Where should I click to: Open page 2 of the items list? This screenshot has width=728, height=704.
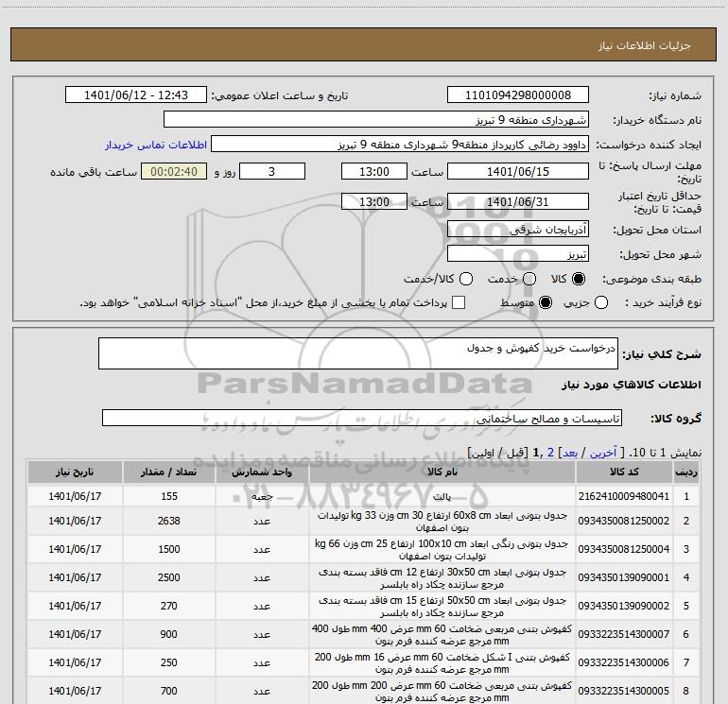tap(550, 453)
